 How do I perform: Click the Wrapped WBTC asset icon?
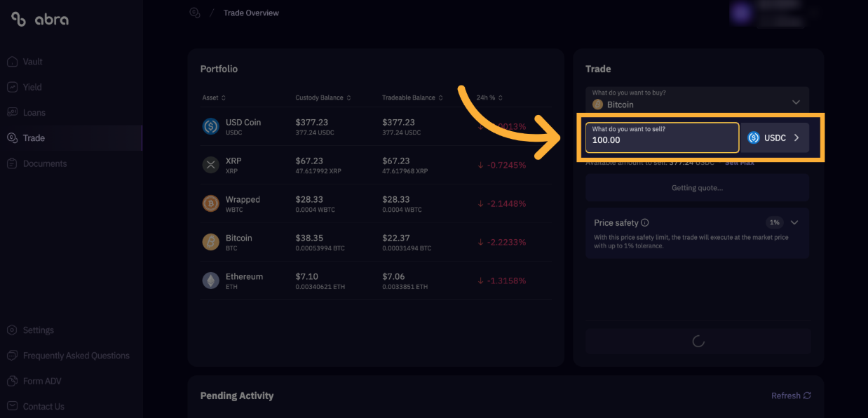tap(210, 203)
